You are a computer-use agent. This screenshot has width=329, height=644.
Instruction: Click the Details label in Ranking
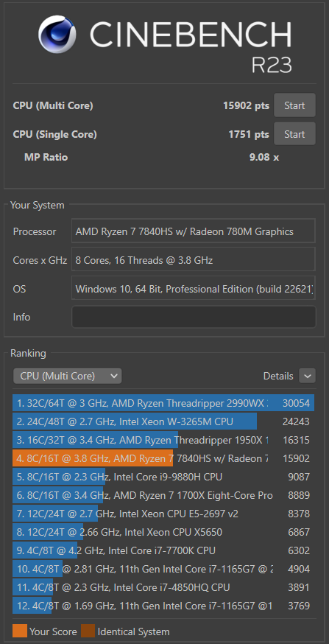[278, 377]
